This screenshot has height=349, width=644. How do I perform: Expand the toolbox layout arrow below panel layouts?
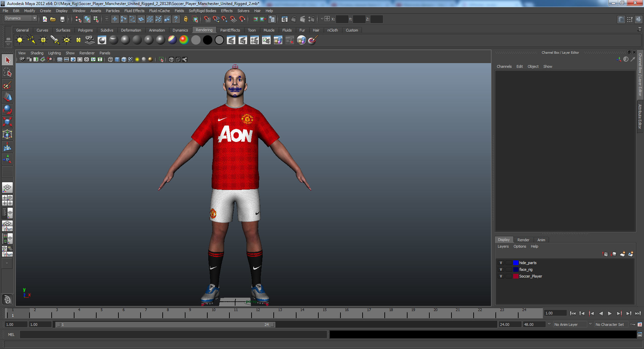(x=7, y=263)
